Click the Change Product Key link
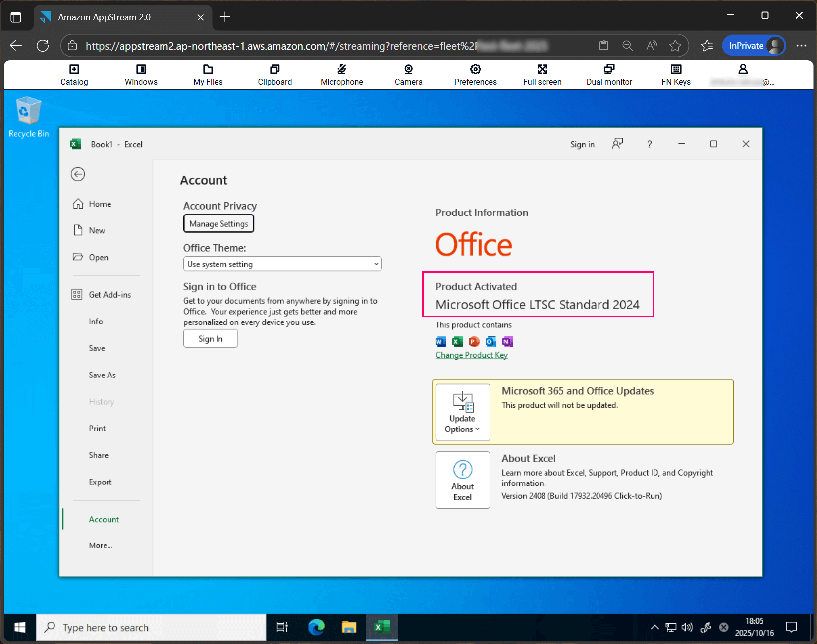Viewport: 817px width, 644px height. (x=471, y=355)
